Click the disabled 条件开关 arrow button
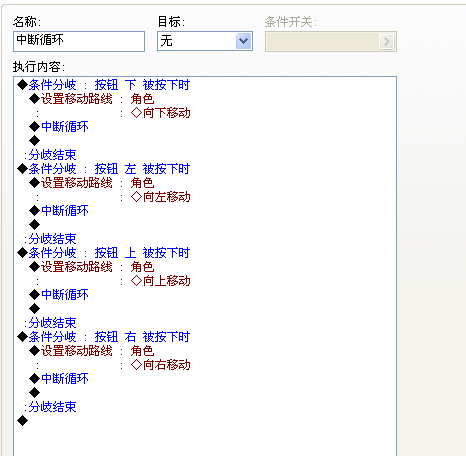 (387, 42)
